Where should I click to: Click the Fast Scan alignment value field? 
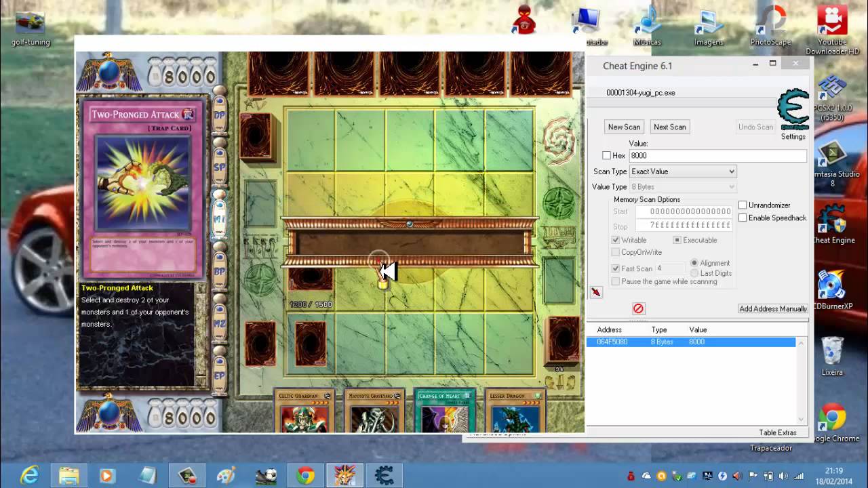[669, 268]
